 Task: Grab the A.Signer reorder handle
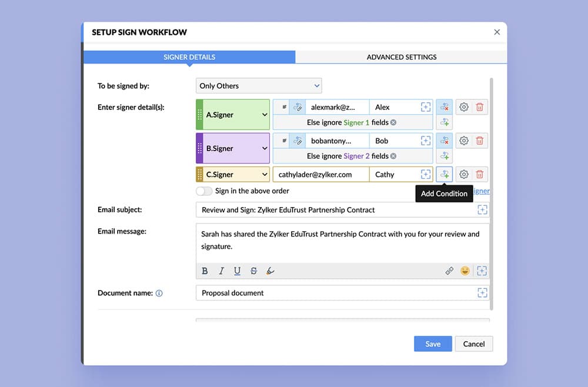coord(199,115)
